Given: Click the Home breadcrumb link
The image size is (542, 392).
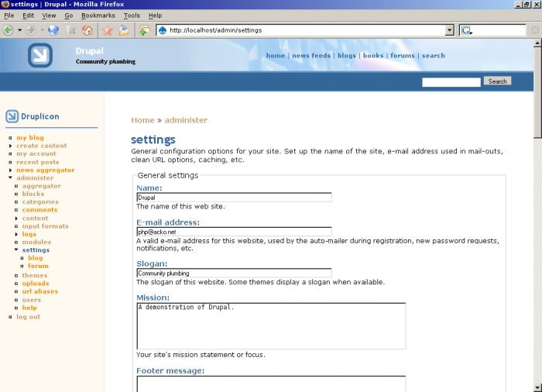Looking at the screenshot, I should coord(142,120).
